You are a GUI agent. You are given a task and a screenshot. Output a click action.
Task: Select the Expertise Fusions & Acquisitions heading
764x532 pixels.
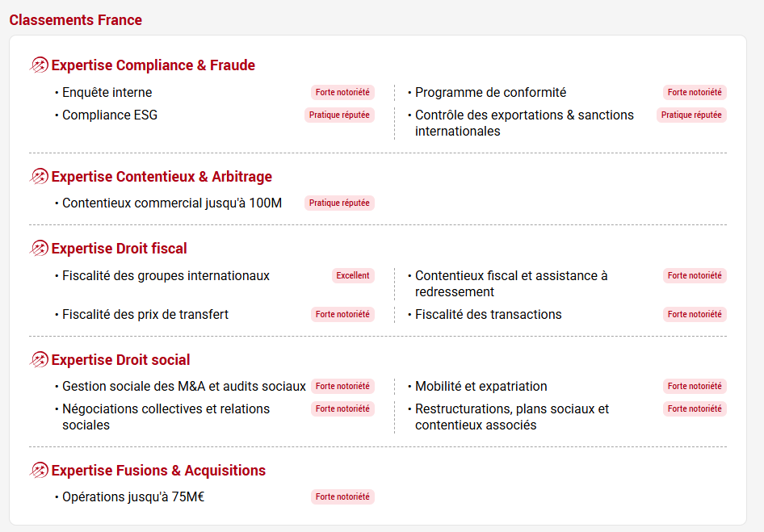tap(158, 471)
